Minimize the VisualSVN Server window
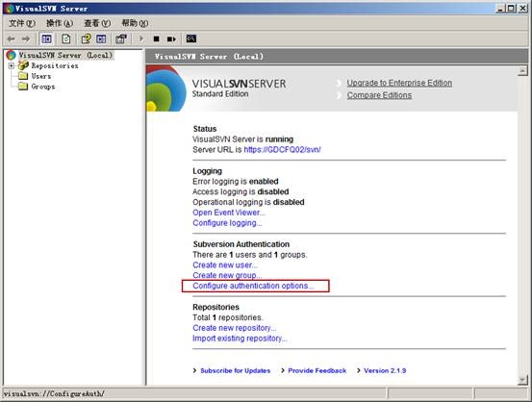 point(500,9)
